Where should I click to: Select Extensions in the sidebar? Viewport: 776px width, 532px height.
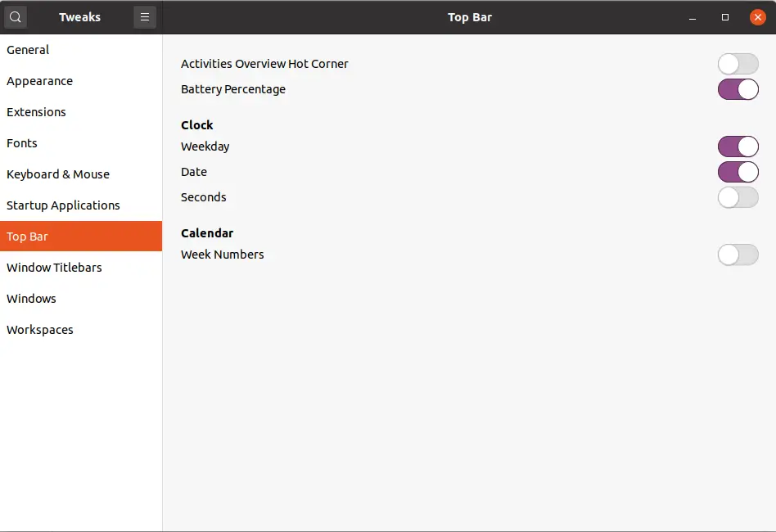81,112
